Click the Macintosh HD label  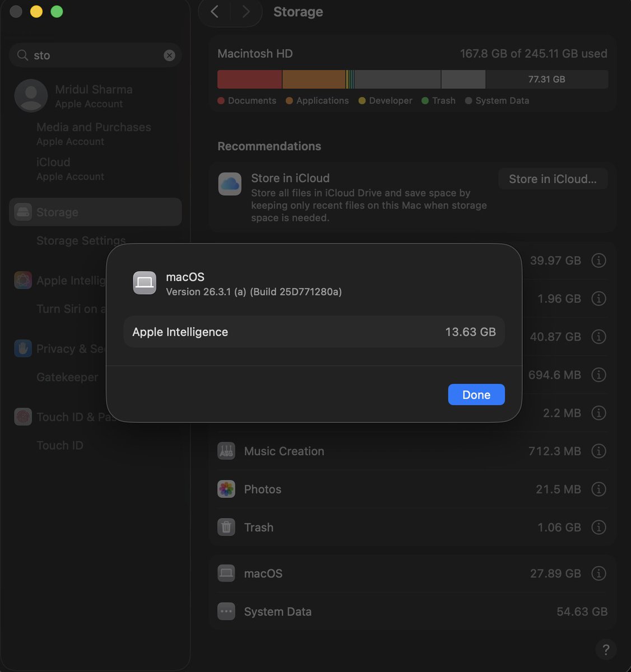(x=255, y=54)
